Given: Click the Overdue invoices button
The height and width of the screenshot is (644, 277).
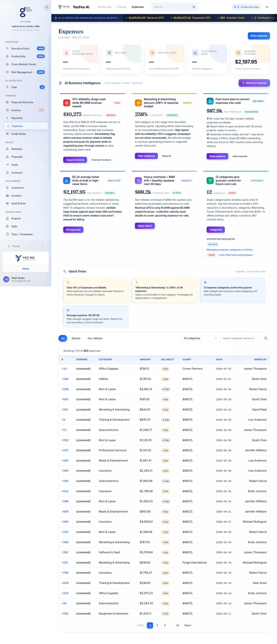Looking at the screenshot, I should (x=101, y=160).
